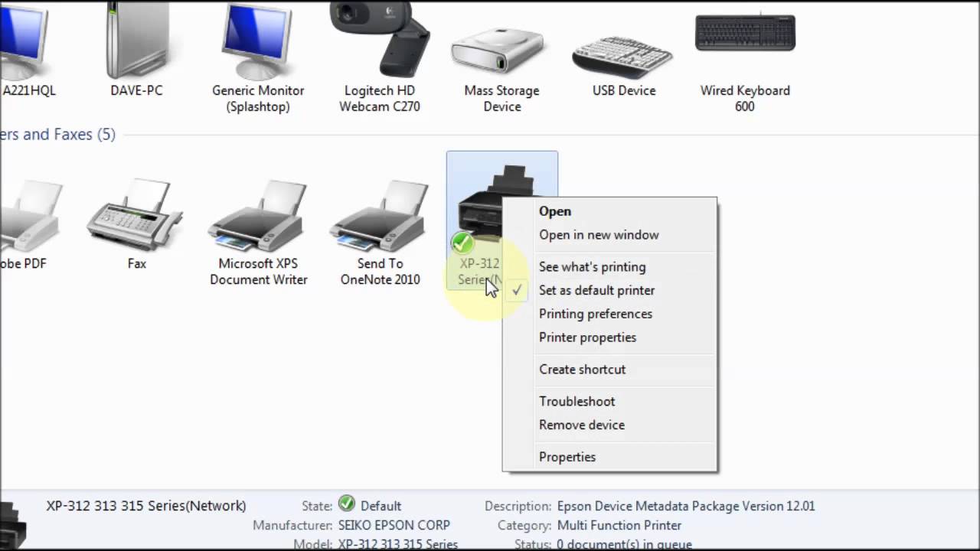Click the Wired Keyboard 600 label
The height and width of the screenshot is (551, 980).
tap(745, 98)
